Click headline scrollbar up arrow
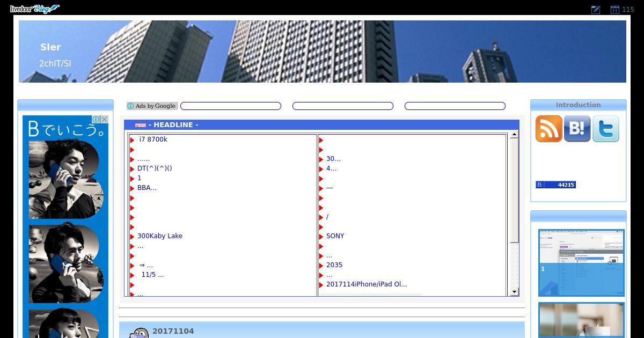The image size is (644, 338). (514, 135)
